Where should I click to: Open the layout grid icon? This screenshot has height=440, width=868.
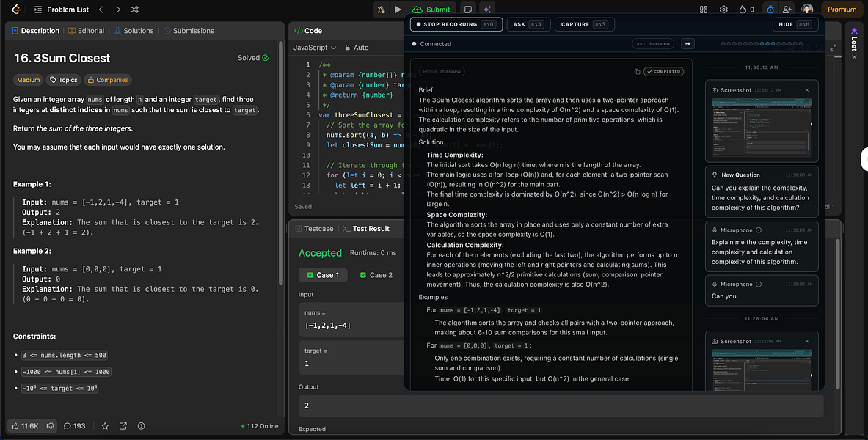704,10
